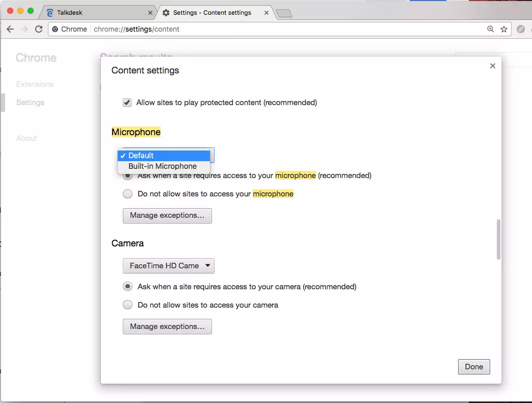This screenshot has width=532, height=403.
Task: Click the Done button
Action: coord(473,367)
